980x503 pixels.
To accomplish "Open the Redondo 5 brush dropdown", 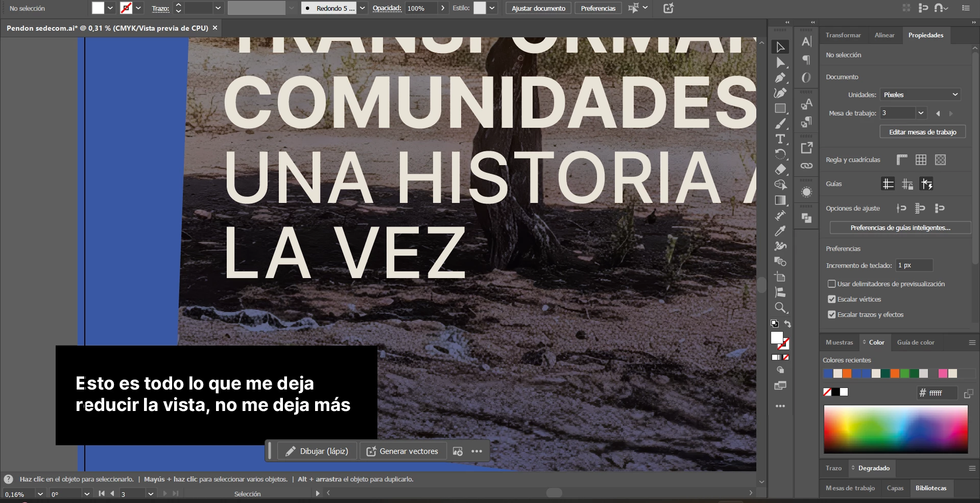I will point(362,8).
